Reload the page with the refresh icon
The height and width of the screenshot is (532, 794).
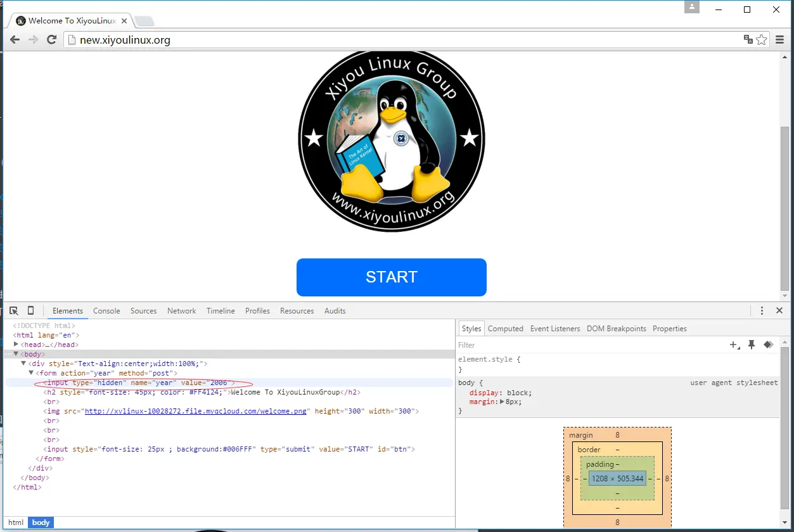pyautogui.click(x=53, y=40)
